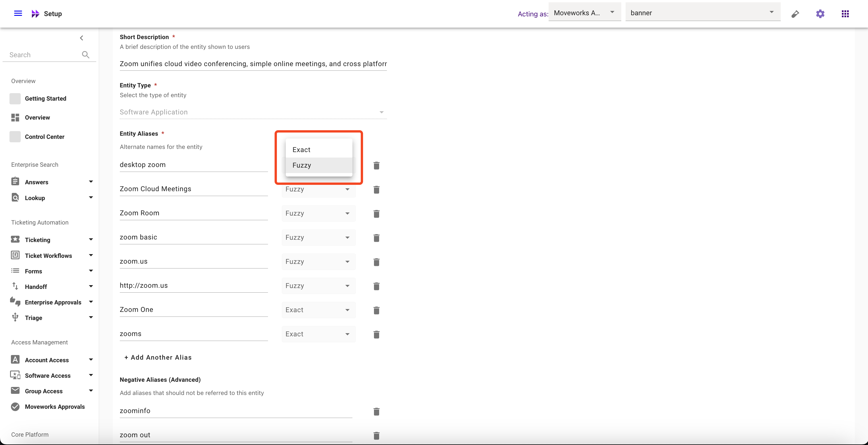
Task: Click the 'desktop zoom' alias text field
Action: click(x=193, y=165)
